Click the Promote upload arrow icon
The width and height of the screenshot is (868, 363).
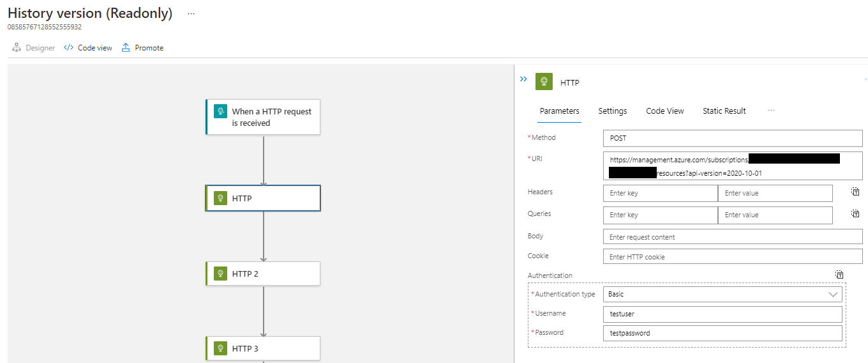(126, 47)
